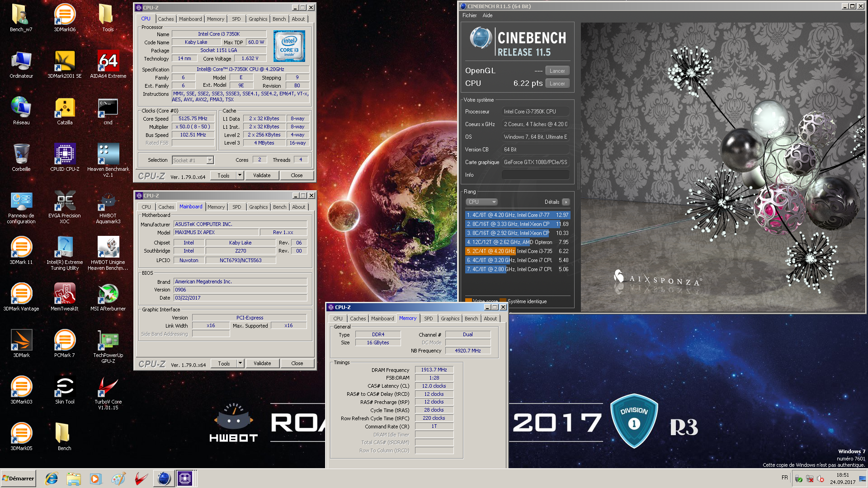Open the About tab in Memory CPU-Z
Viewport: 868px width, 488px height.
pos(490,319)
